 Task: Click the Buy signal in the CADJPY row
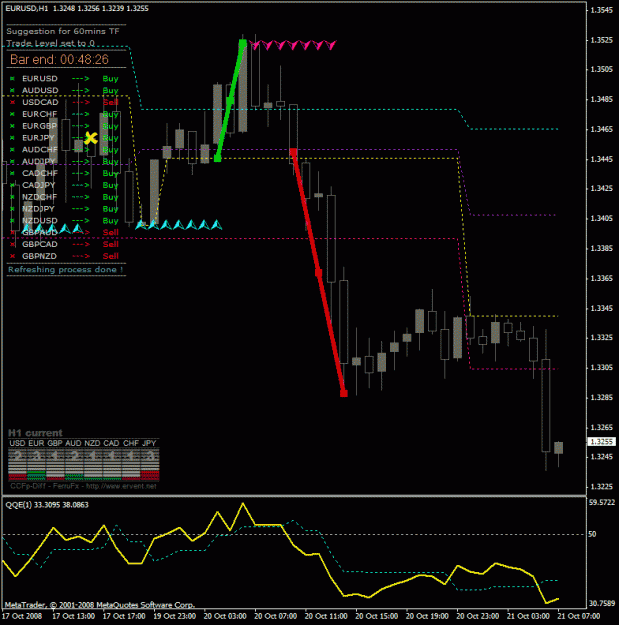pyautogui.click(x=110, y=185)
